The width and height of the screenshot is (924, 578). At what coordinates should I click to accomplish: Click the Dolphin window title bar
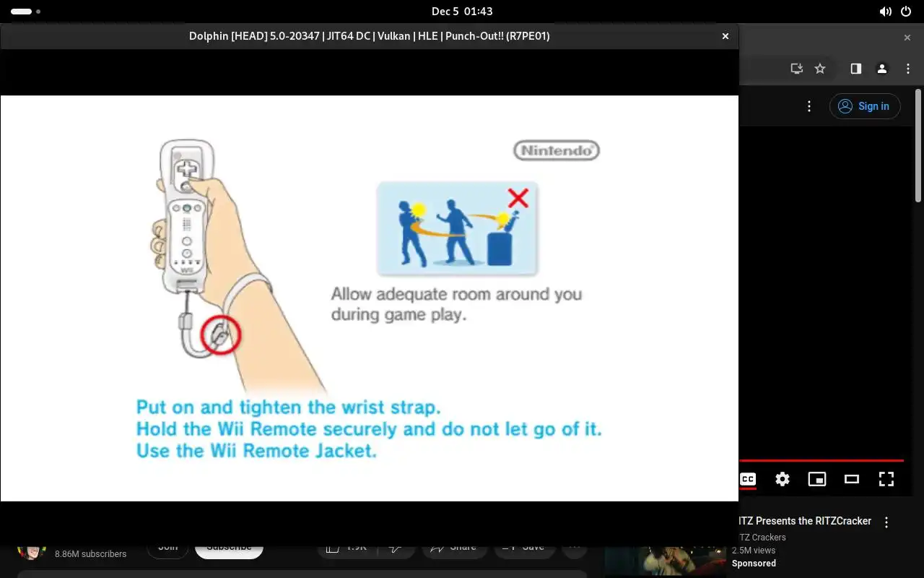(369, 36)
